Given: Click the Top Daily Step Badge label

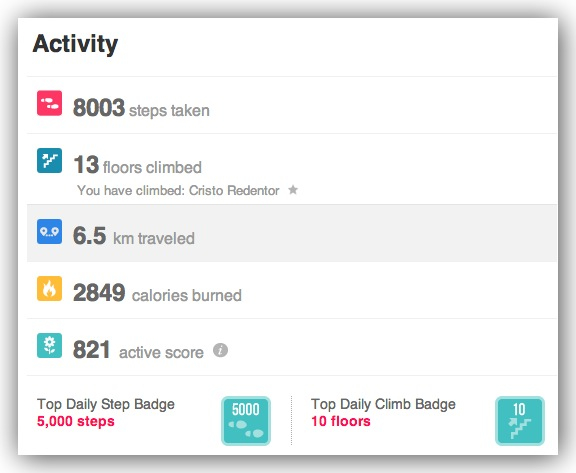Looking at the screenshot, I should pos(106,404).
